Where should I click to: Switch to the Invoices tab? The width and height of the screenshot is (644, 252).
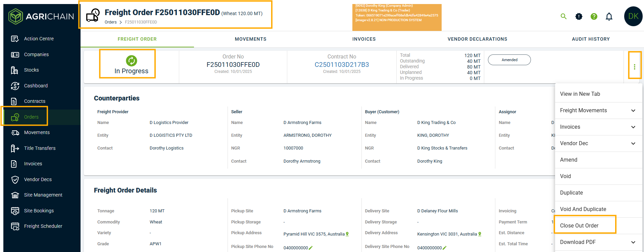[364, 39]
